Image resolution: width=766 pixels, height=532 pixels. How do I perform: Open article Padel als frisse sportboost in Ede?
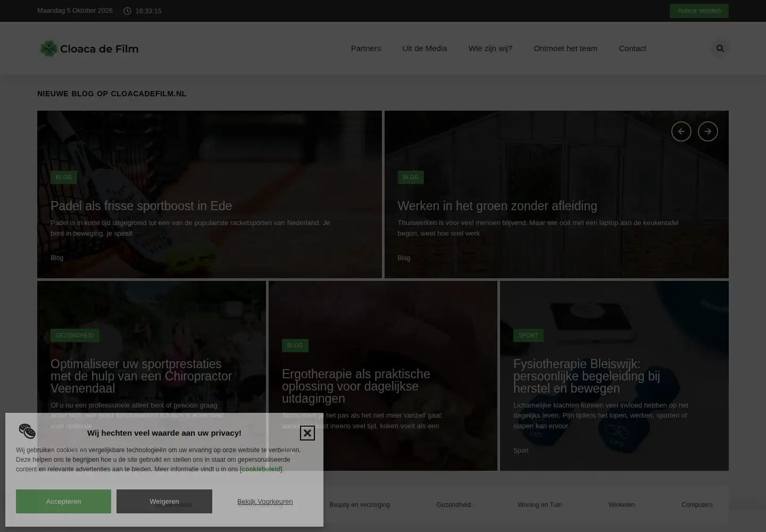[141, 206]
